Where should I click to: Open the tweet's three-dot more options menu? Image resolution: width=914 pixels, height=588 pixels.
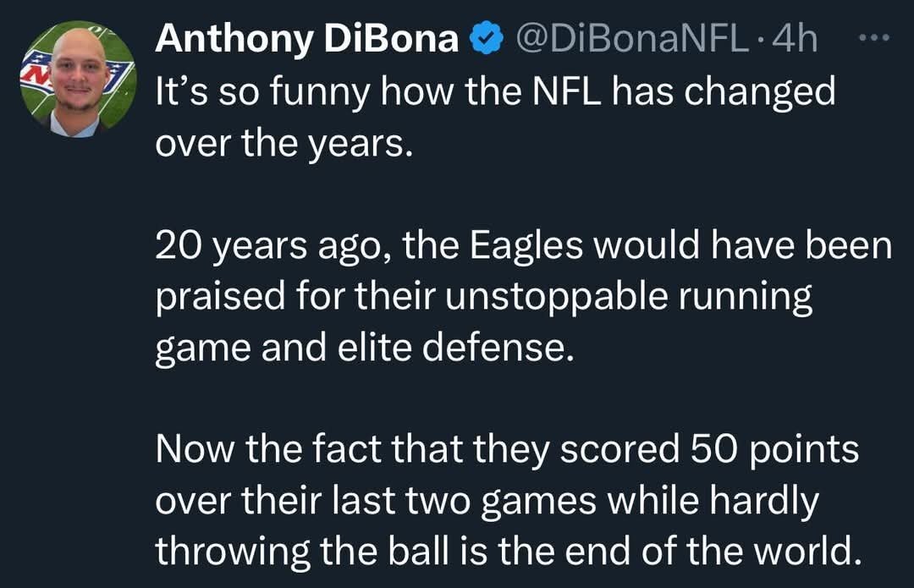[x=874, y=39]
